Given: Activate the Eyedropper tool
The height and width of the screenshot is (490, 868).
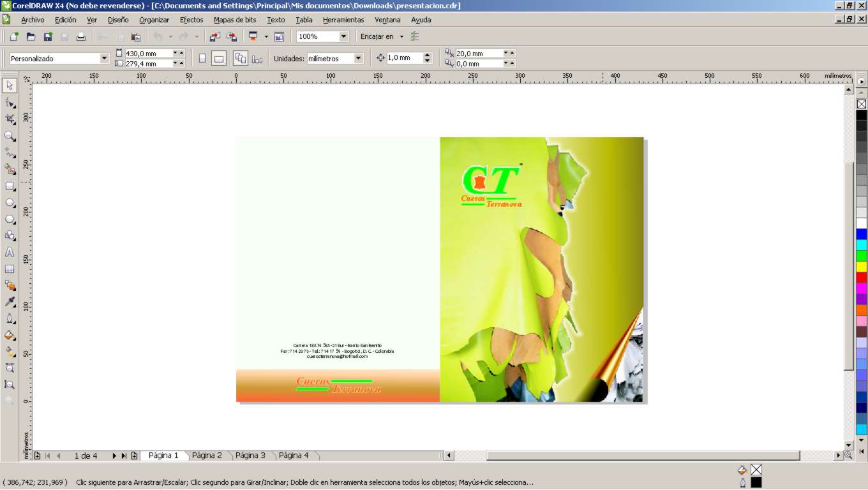Looking at the screenshot, I should [x=10, y=302].
